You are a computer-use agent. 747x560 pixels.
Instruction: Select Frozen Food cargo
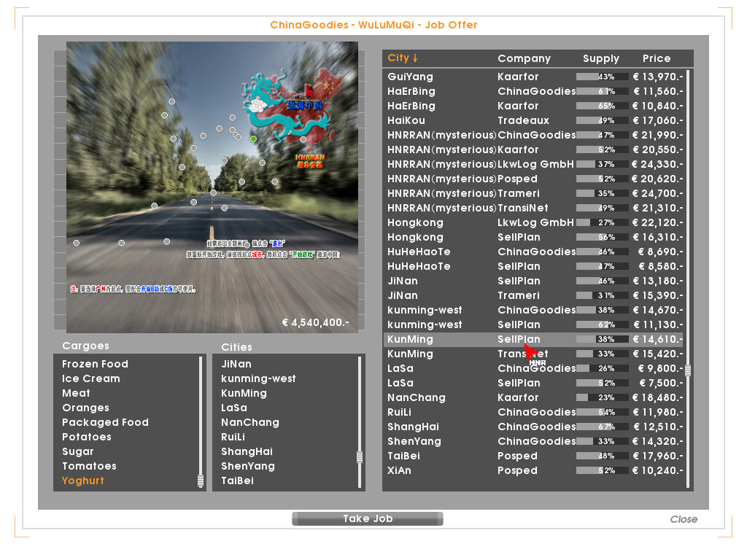coord(95,364)
